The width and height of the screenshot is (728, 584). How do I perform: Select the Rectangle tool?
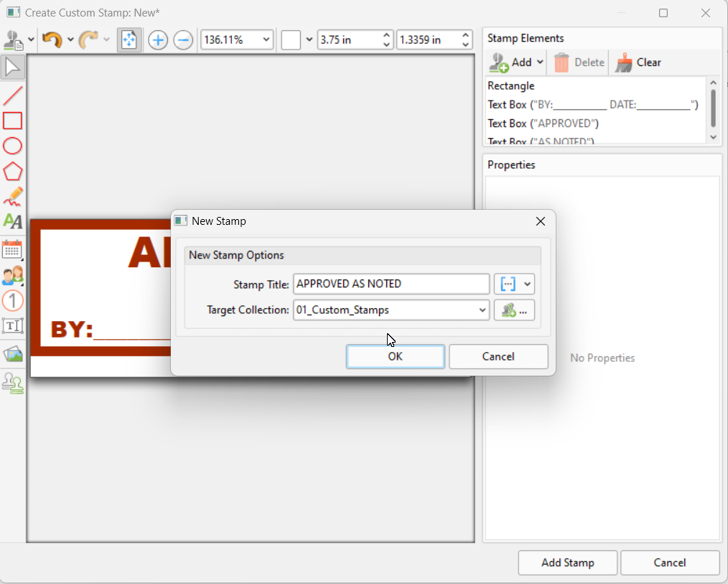pyautogui.click(x=12, y=121)
